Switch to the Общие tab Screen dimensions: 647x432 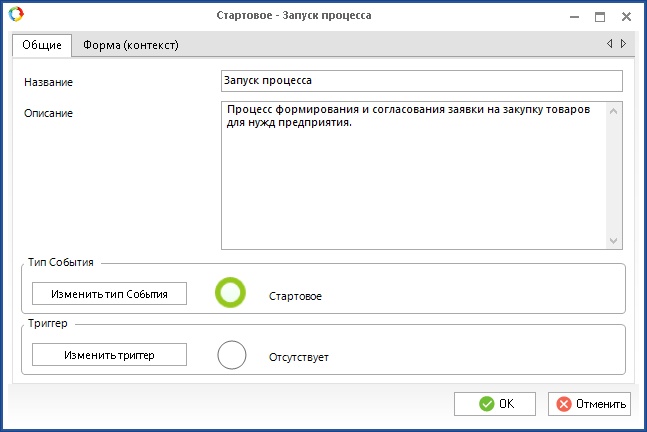point(42,44)
